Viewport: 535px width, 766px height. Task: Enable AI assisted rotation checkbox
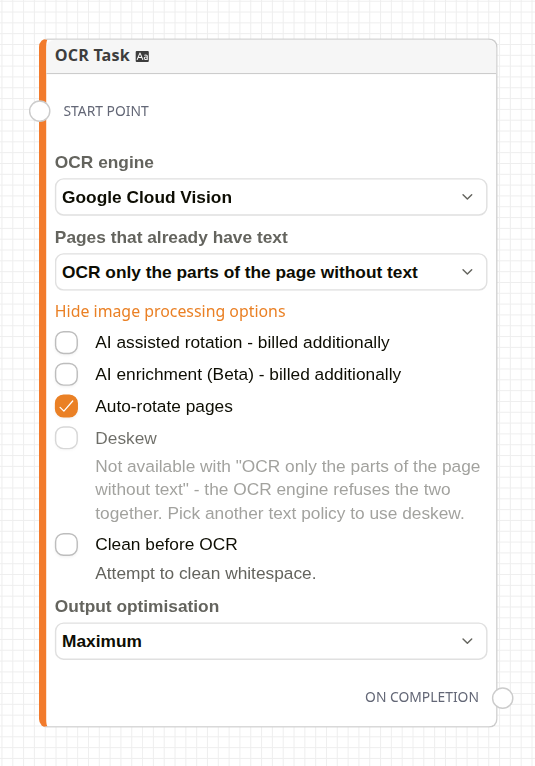tap(66, 342)
